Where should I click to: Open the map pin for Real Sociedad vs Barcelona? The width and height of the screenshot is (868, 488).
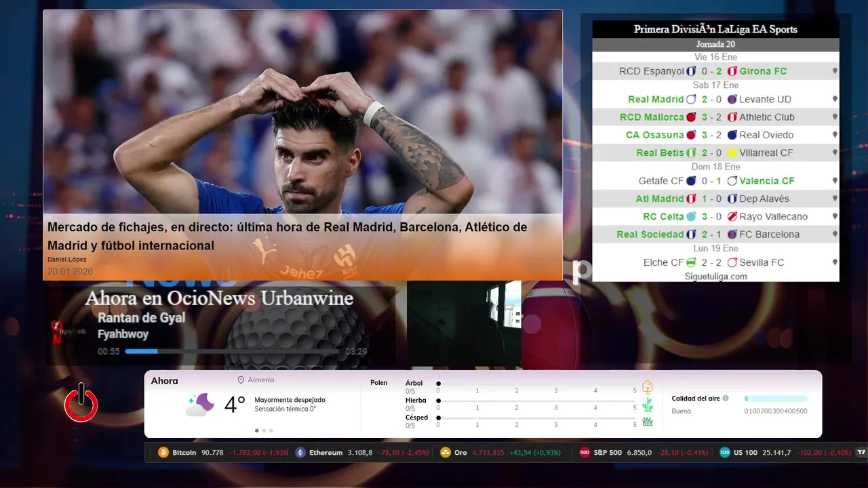pyautogui.click(x=835, y=235)
